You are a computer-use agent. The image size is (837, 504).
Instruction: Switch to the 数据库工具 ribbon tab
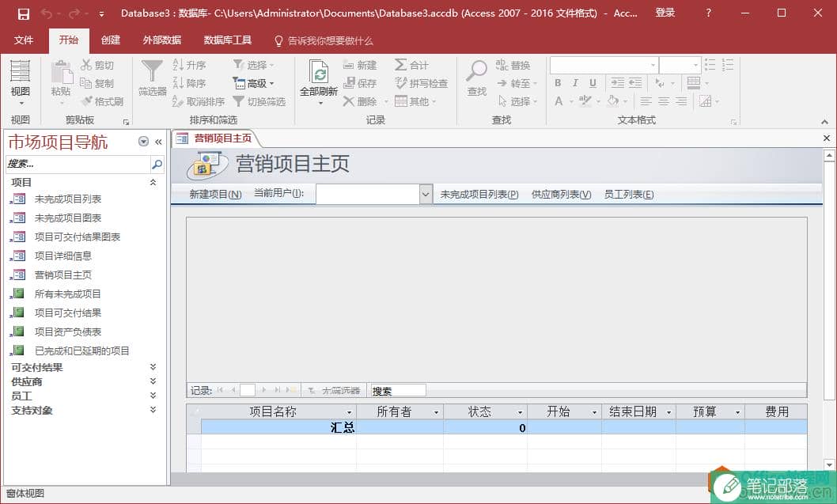(227, 40)
